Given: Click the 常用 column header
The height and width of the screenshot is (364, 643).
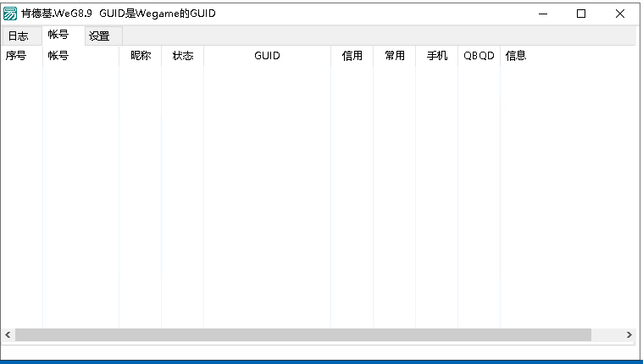Looking at the screenshot, I should tap(395, 56).
